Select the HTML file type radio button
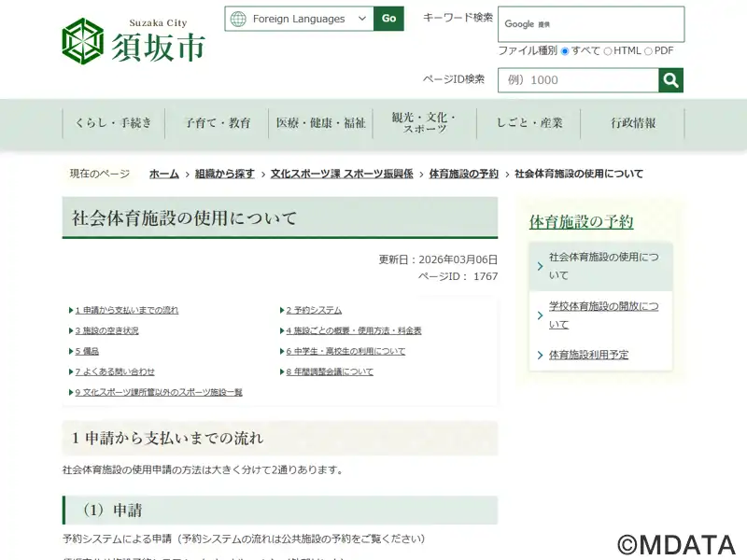 point(608,51)
